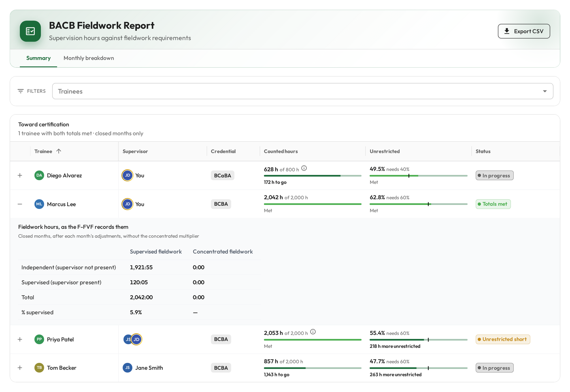Click the 'Unrestricted short' status badge

(x=503, y=339)
